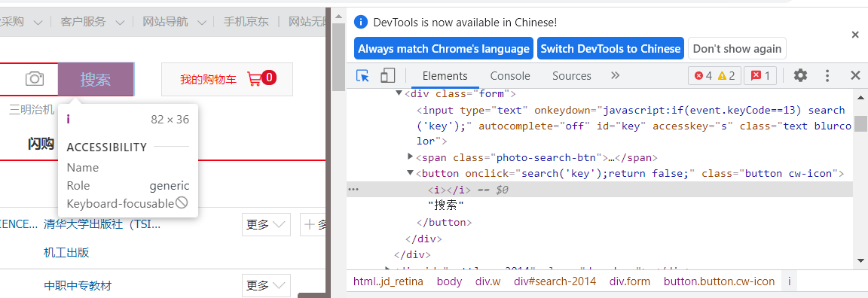Collapse the button cw-icon node

(410, 173)
